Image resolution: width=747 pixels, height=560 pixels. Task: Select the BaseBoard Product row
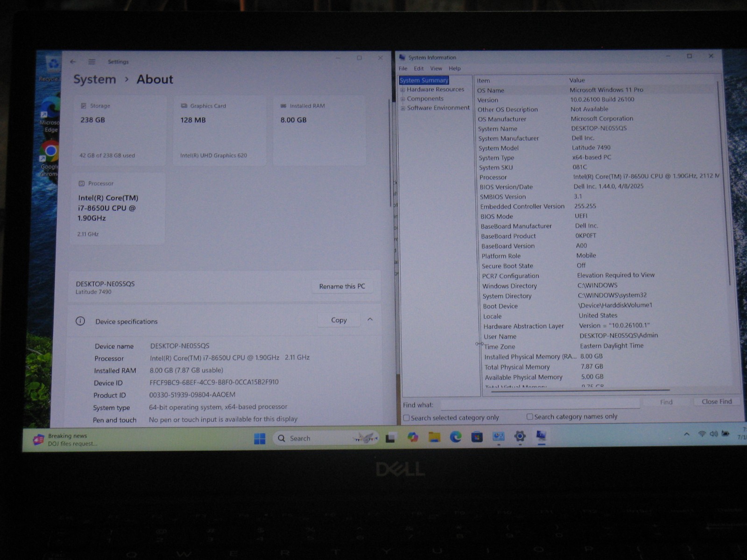[x=602, y=236]
